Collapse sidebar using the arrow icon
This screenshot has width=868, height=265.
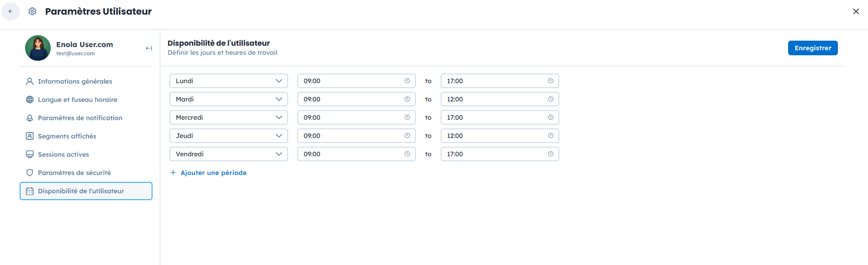[x=148, y=48]
